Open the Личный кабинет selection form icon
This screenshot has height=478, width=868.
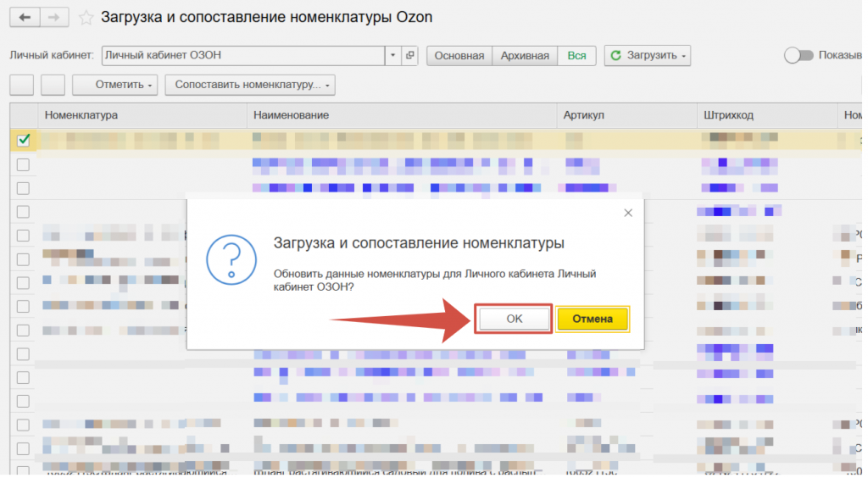pos(410,55)
